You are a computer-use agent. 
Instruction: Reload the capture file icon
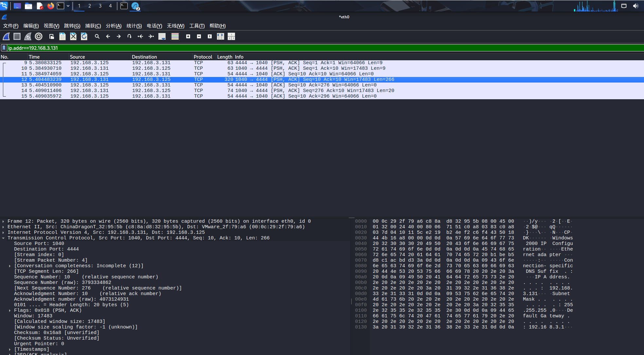pyautogui.click(x=84, y=37)
